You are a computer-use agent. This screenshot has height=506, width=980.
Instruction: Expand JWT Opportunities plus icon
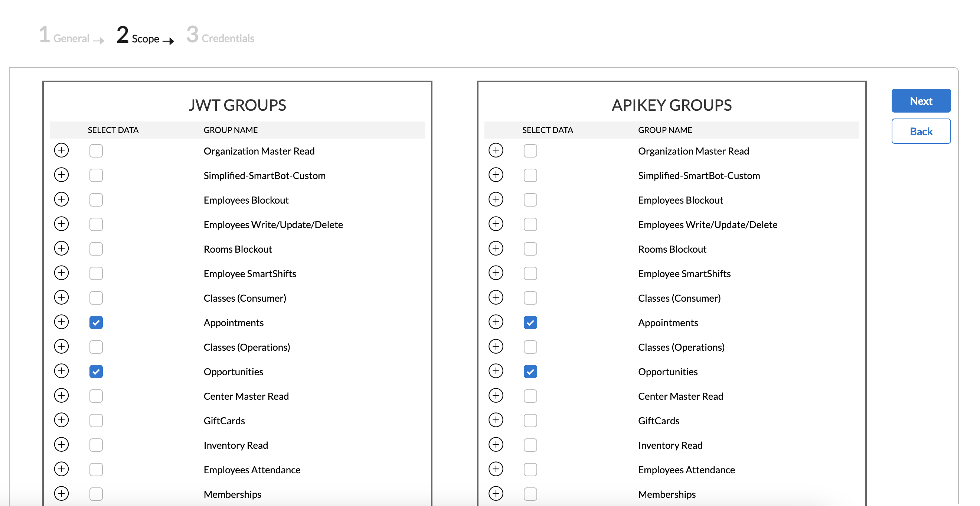point(61,371)
